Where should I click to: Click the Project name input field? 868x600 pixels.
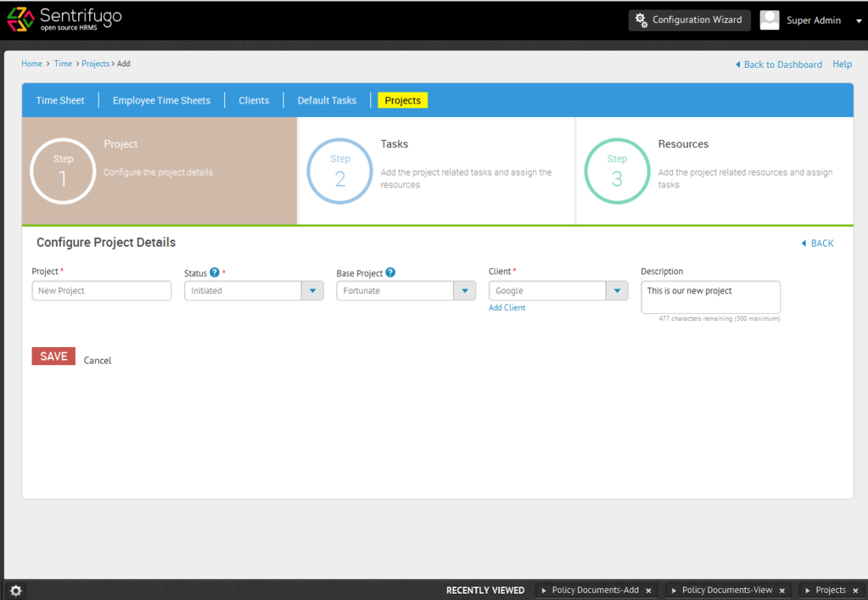point(102,290)
